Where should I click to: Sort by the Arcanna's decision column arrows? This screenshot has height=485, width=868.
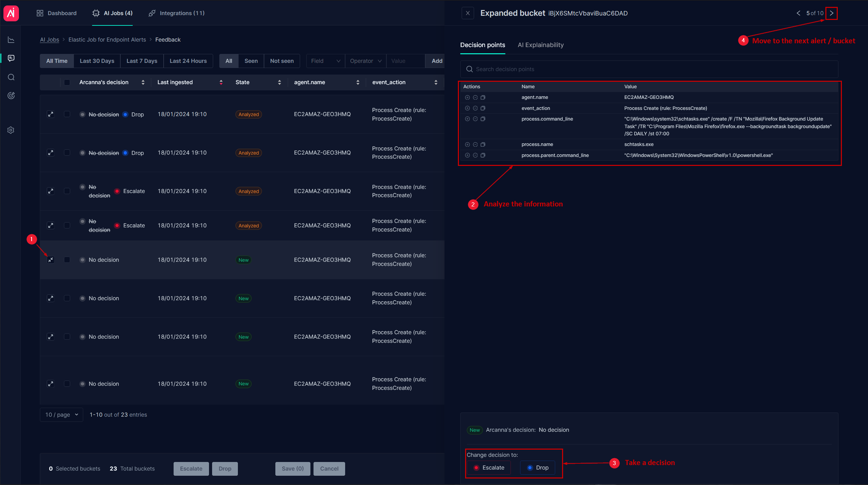143,82
